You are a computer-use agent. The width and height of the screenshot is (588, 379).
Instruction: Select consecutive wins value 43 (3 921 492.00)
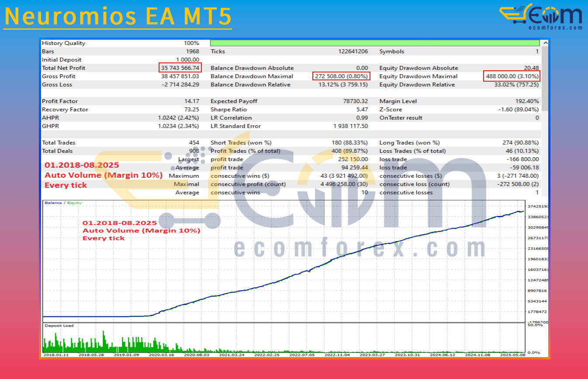(345, 176)
